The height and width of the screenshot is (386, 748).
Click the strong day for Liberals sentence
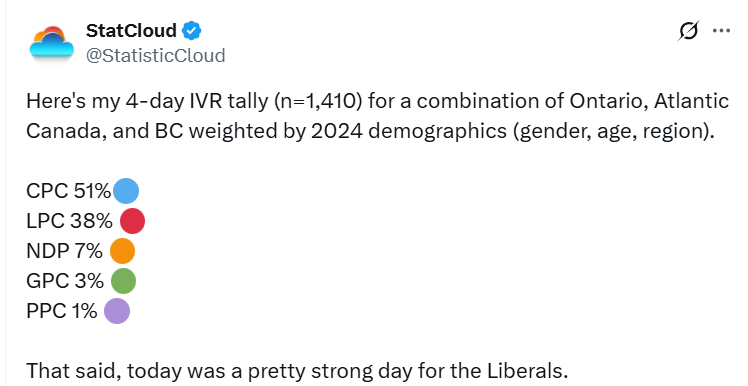(297, 371)
